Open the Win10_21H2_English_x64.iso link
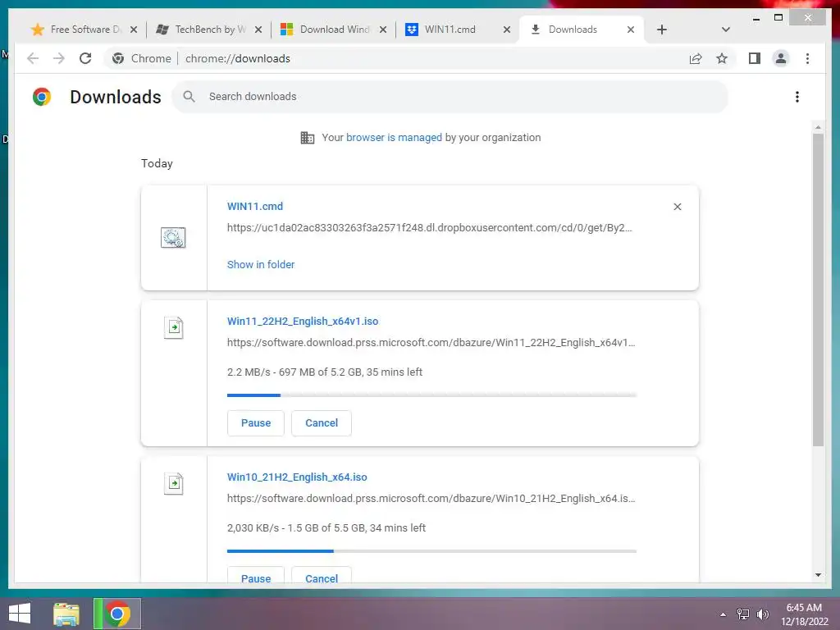This screenshot has height=630, width=840. (297, 477)
